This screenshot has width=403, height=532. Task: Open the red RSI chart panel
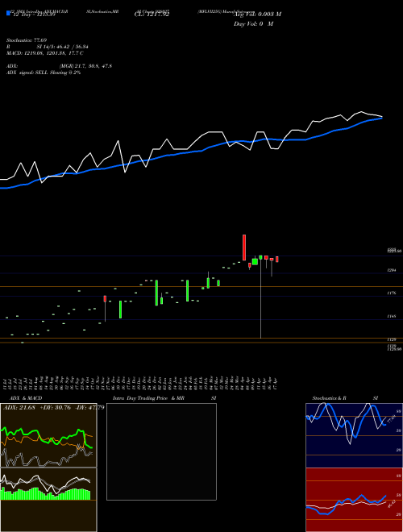pyautogui.click(x=354, y=500)
